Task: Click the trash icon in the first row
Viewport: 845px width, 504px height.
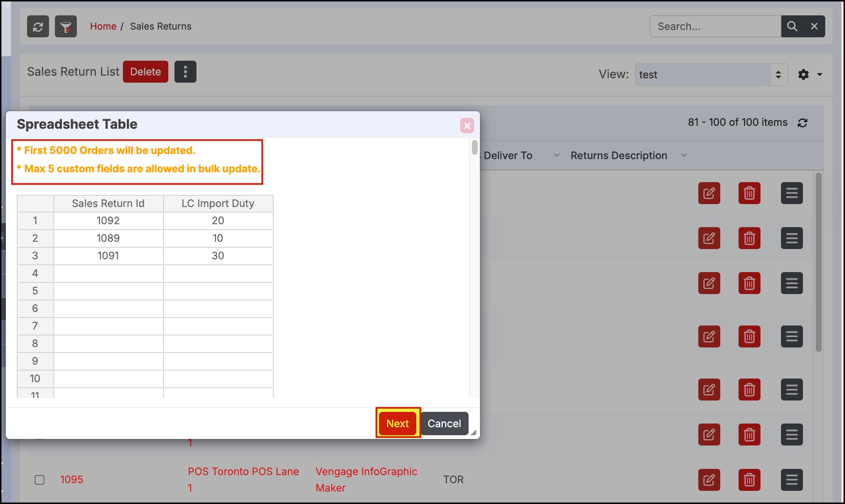Action: 749,193
